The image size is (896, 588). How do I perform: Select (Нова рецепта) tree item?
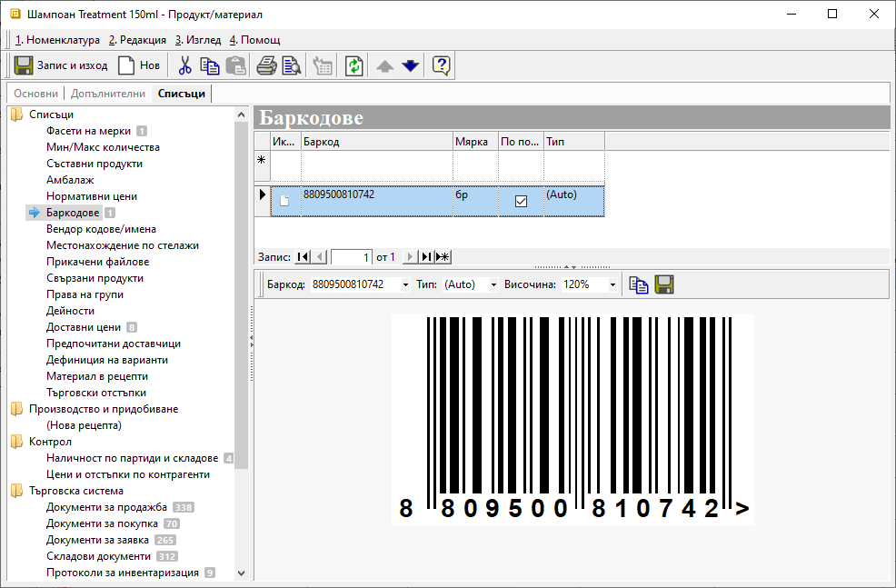point(84,425)
